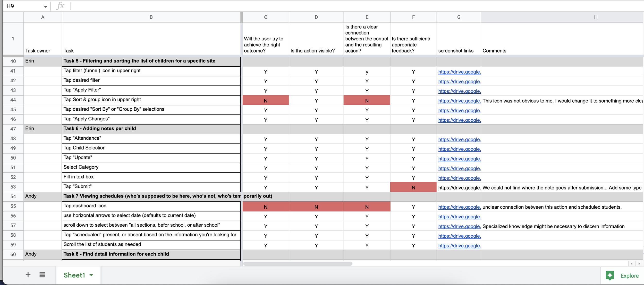The height and width of the screenshot is (285, 644).
Task: Select the Sheet1 tab
Action: pyautogui.click(x=74, y=275)
